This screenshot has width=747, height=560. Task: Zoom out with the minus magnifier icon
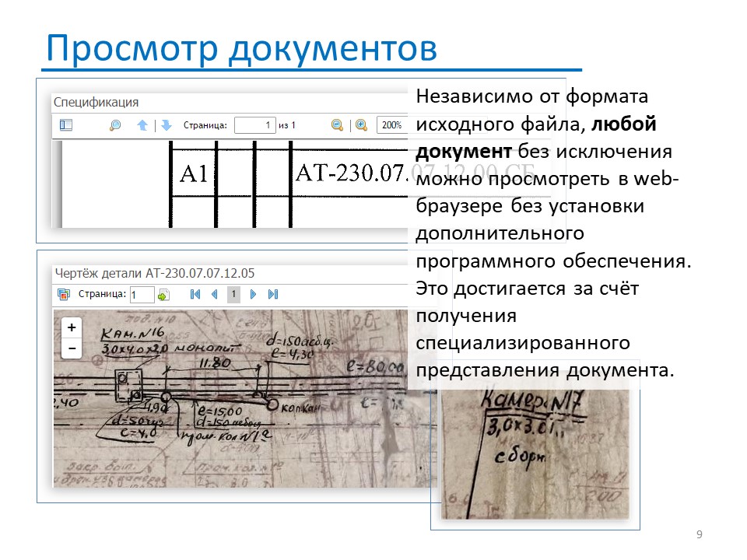337,125
